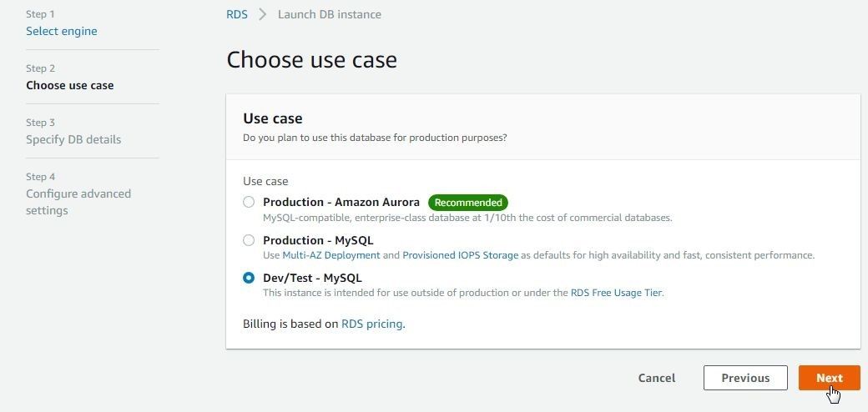Click the Production - Amazon Aurora label text
Screen dimensions: 868x412
pos(341,202)
